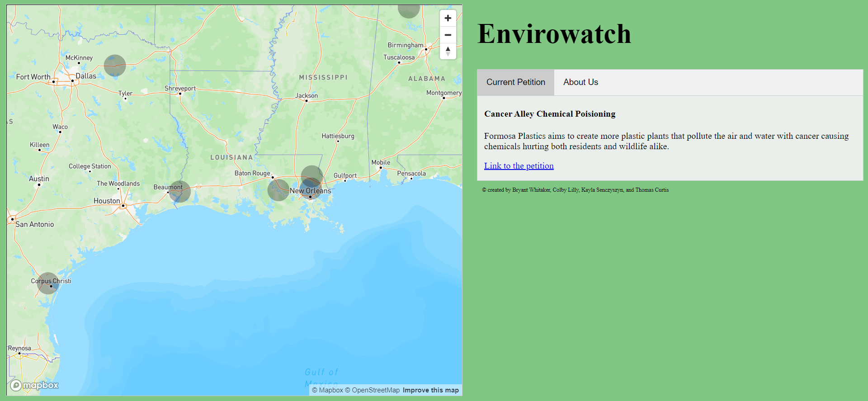This screenshot has width=868, height=401.
Task: Select the circle marker north of Birmingham
Action: (409, 10)
